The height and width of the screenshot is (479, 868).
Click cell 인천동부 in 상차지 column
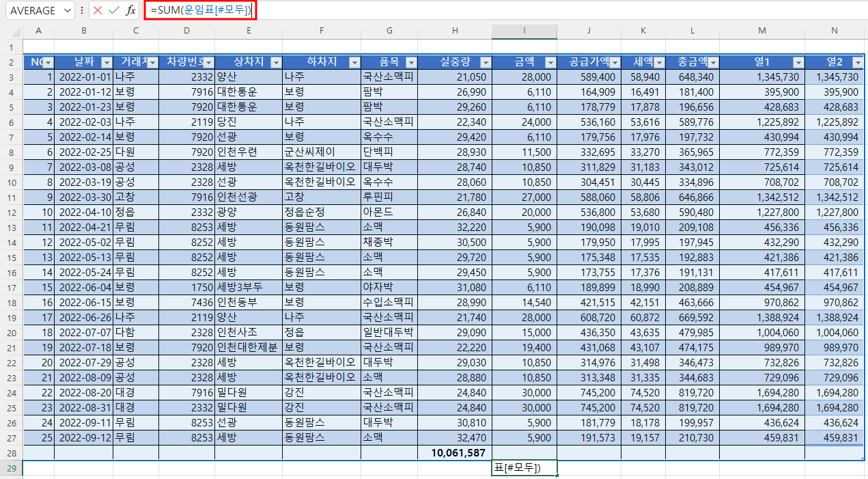pos(248,303)
